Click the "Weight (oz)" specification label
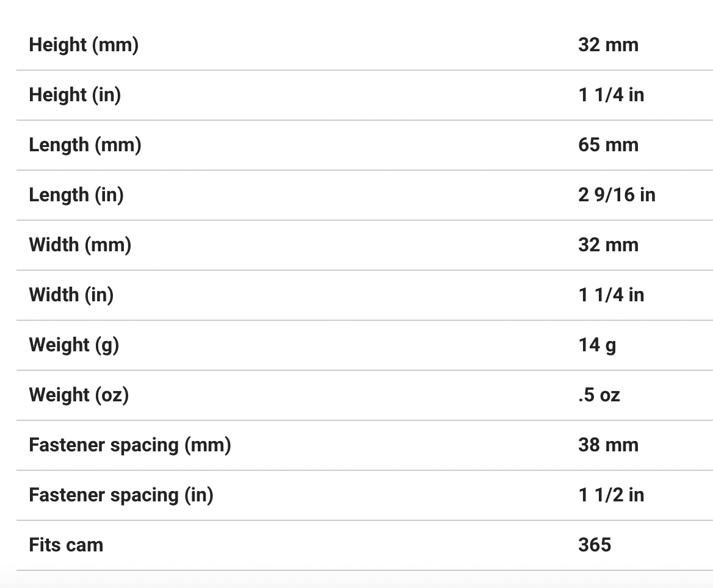Screen dimensions: 713x588 click(x=79, y=395)
